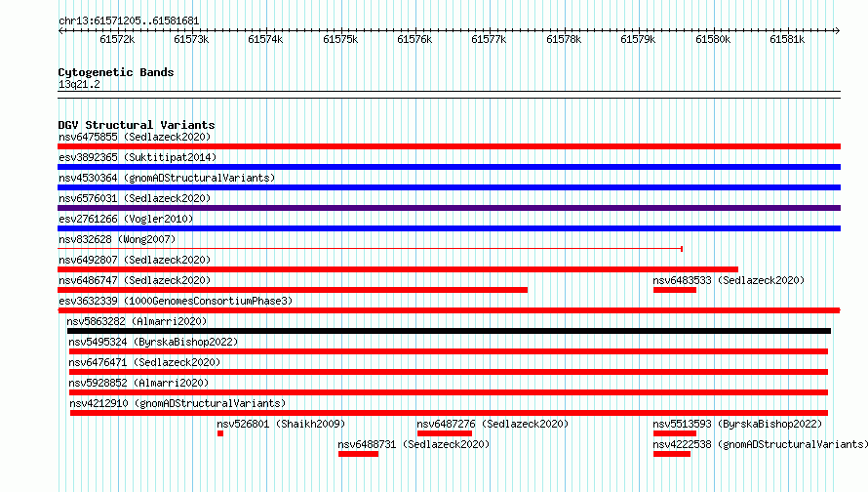Select the short red nsv4222538 bar
868x492 pixels.
672,454
